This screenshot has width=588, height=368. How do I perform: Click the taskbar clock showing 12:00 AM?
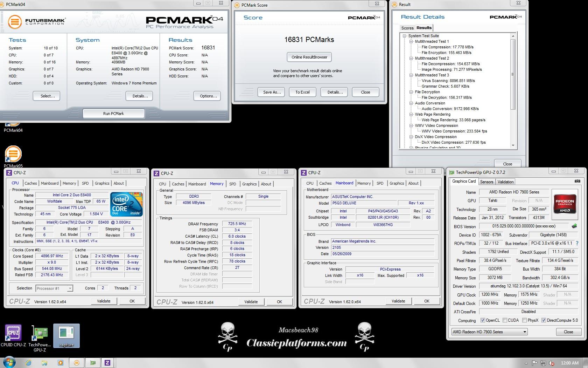pos(570,363)
